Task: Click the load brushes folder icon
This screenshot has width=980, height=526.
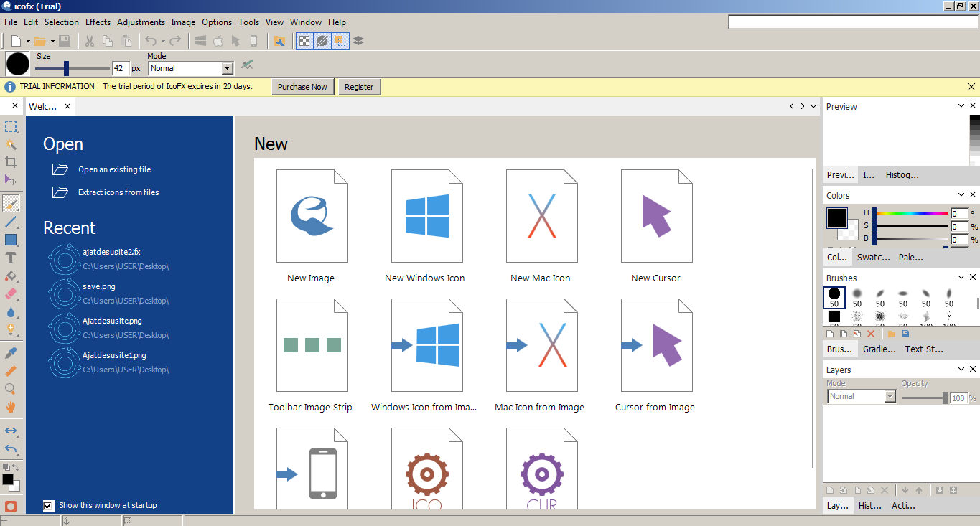Action: tap(892, 334)
